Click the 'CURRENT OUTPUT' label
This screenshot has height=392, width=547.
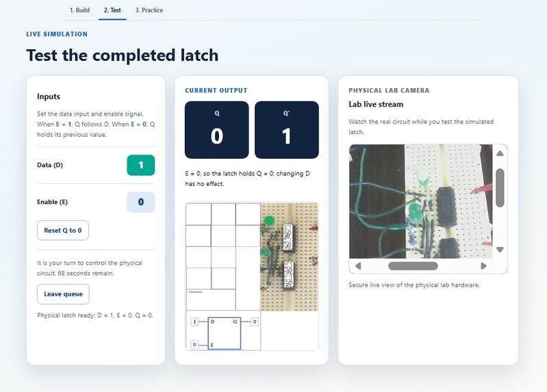pyautogui.click(x=216, y=90)
